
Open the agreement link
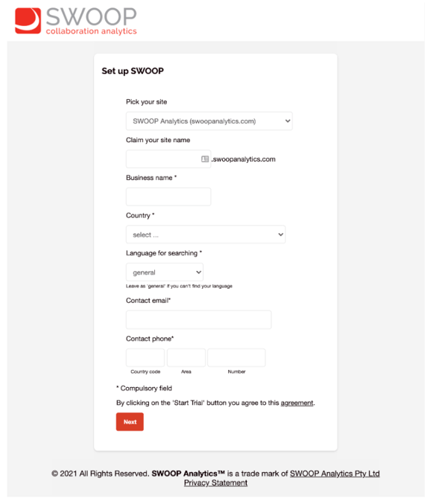tap(297, 403)
